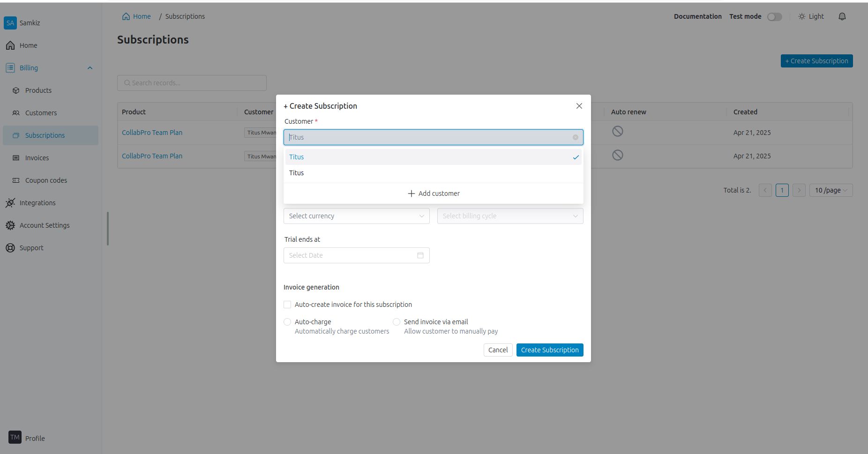
Task: Select Send invoice via email option
Action: 397,322
